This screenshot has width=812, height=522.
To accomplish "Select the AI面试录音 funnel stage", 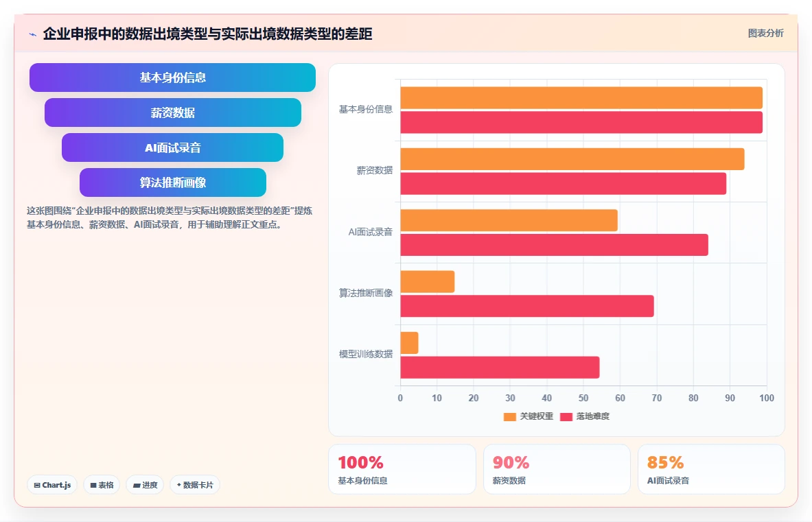I will 172,147.
